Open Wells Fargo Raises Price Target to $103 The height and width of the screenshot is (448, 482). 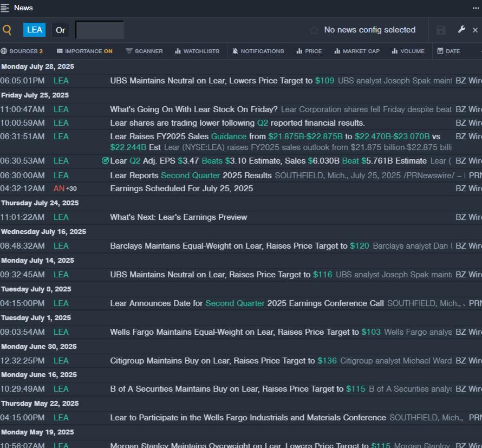[245, 332]
